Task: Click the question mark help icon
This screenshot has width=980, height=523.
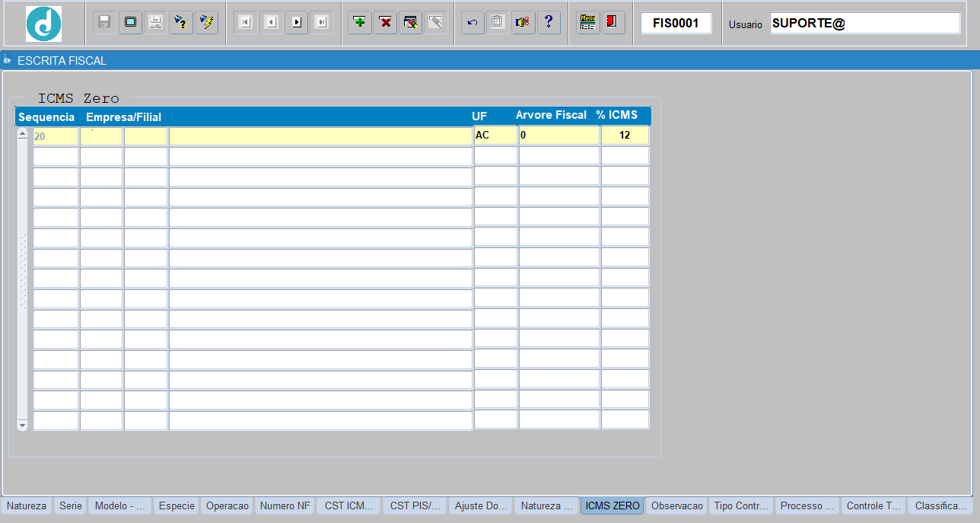Action: pyautogui.click(x=549, y=22)
